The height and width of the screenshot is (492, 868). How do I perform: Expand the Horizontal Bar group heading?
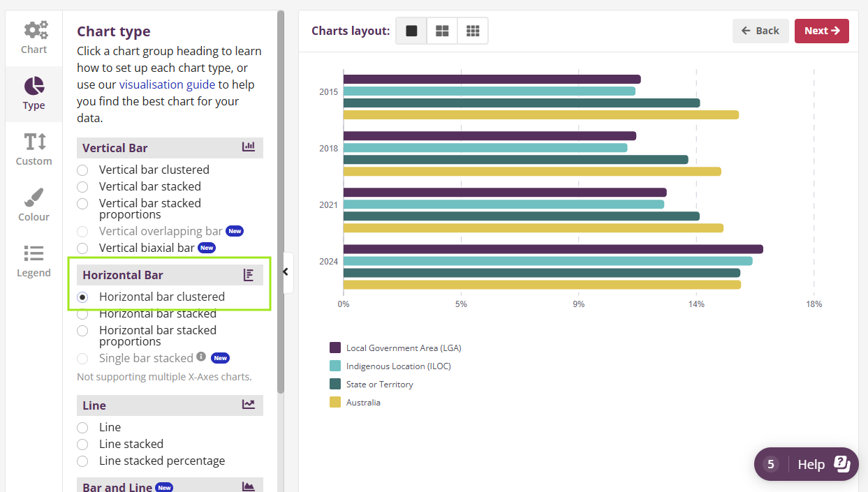click(x=170, y=275)
